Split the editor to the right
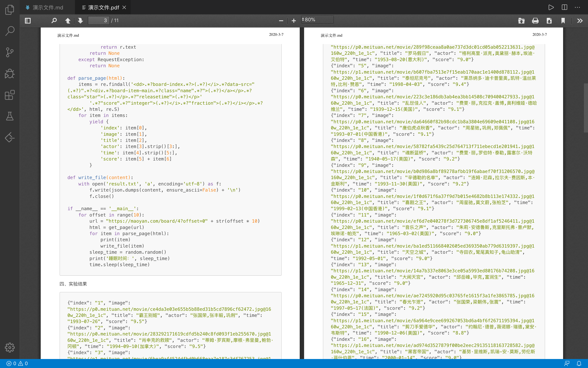Screen dimensions: 588x368 point(565,7)
